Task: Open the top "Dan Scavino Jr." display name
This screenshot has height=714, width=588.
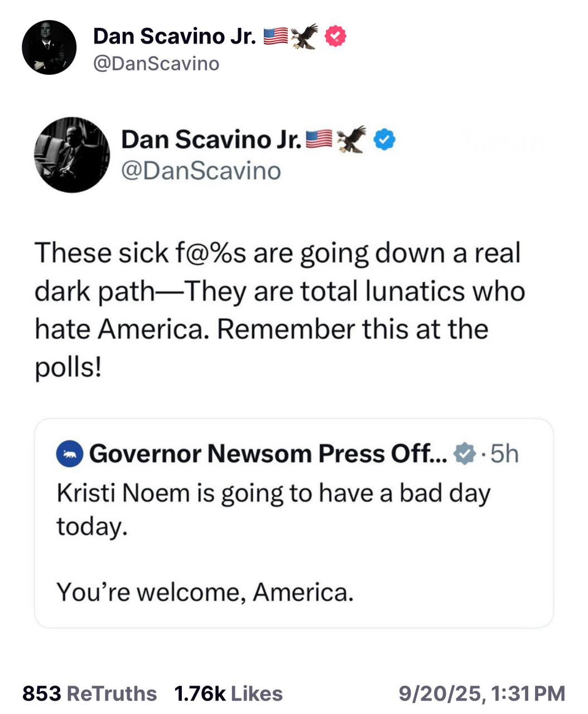Action: click(175, 36)
